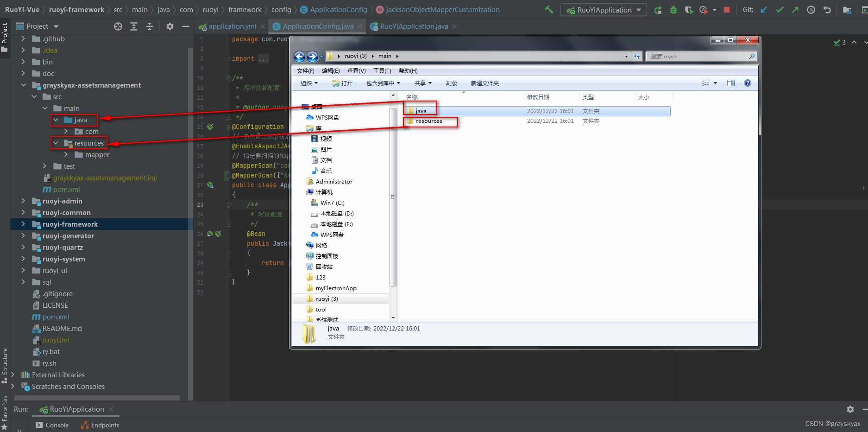
Task: Click Explorer search main input field
Action: tap(701, 57)
